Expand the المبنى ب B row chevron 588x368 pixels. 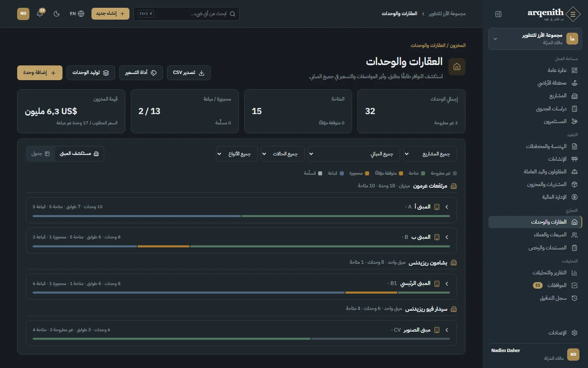point(447,237)
